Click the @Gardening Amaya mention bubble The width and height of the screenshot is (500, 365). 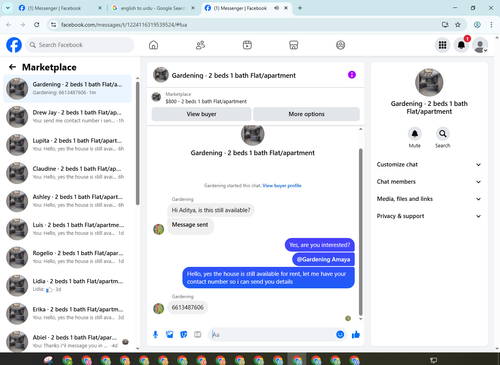pos(323,259)
